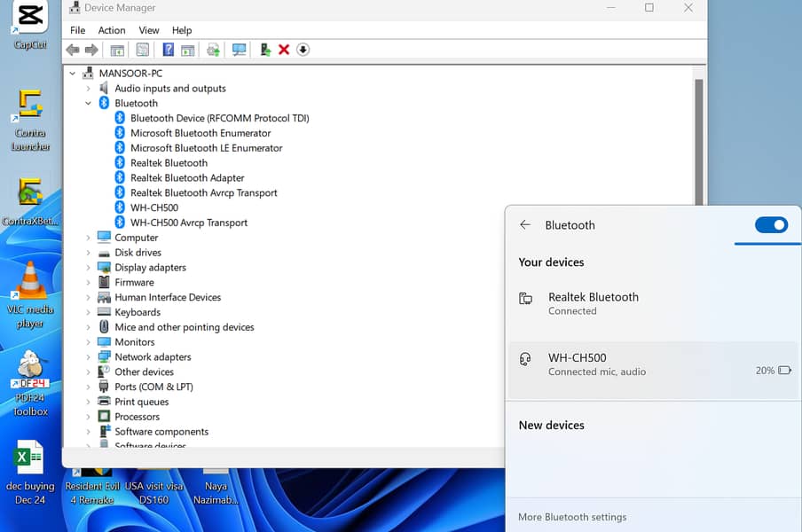This screenshot has width=802, height=532.
Task: Click the action pane toolbar icon beside Help
Action: (x=188, y=50)
